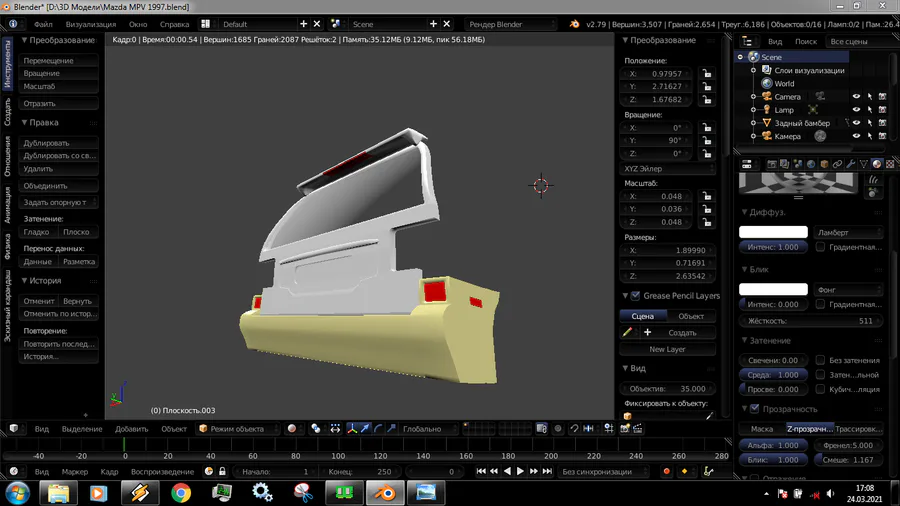Click the Объединить button

[x=59, y=186]
